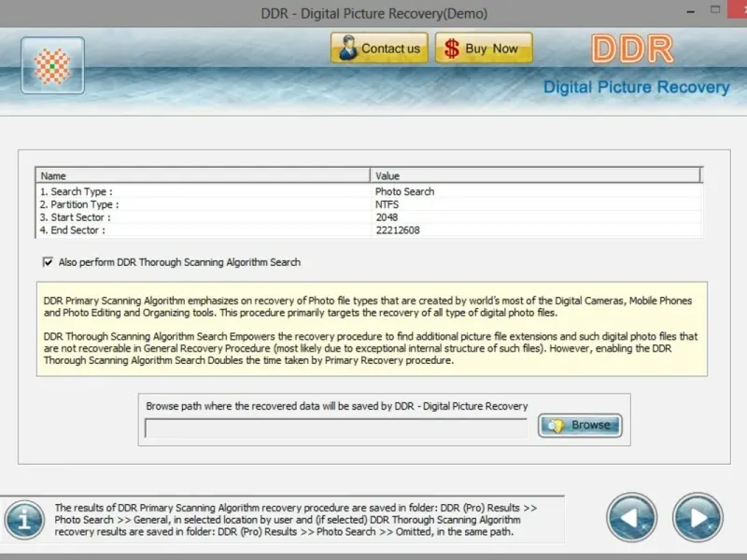Image resolution: width=747 pixels, height=560 pixels.
Task: Click the Name column header
Action: tap(203, 175)
